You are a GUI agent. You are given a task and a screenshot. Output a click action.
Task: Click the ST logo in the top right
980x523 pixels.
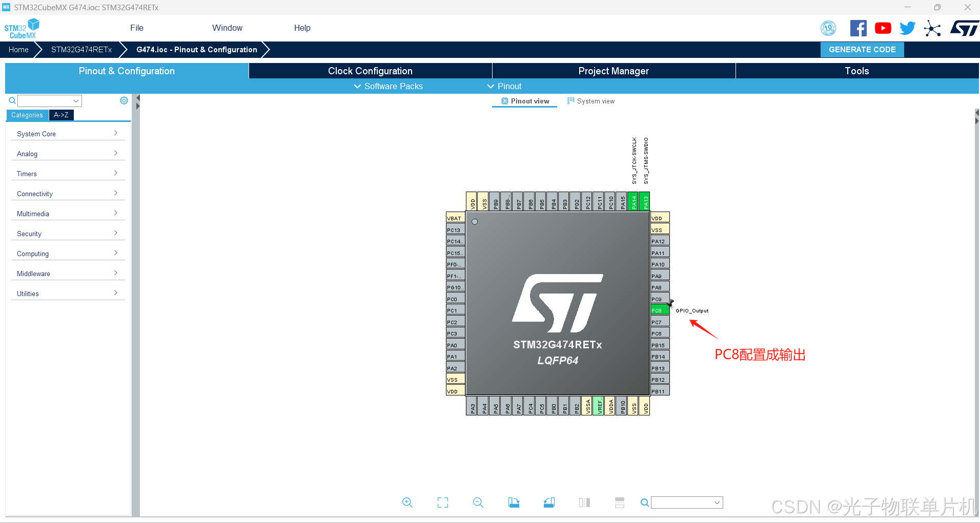[964, 28]
